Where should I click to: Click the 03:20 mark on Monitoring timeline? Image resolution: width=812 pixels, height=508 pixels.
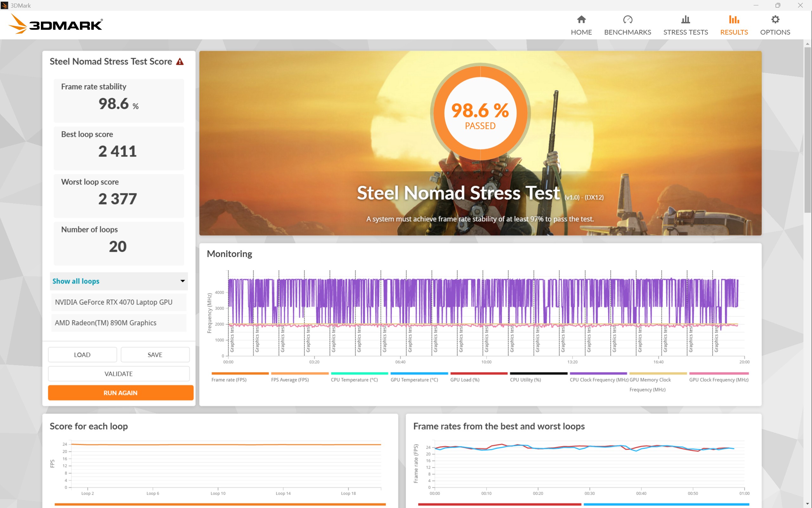tap(314, 362)
